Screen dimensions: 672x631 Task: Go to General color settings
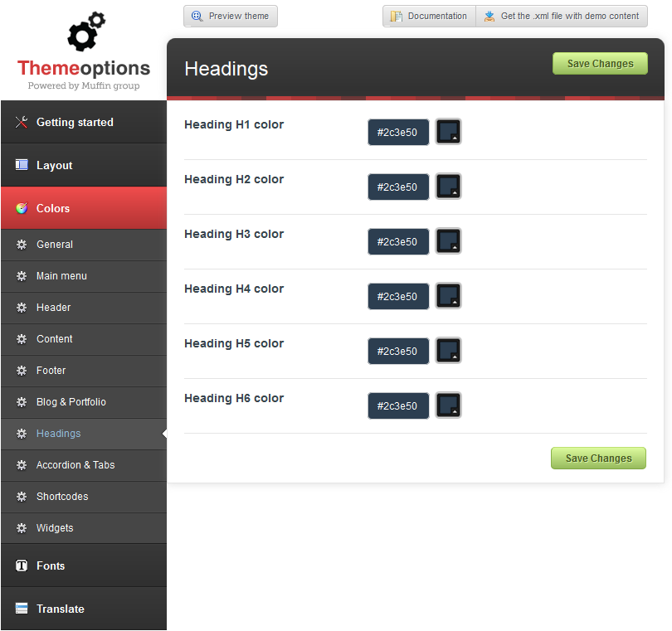tap(84, 245)
